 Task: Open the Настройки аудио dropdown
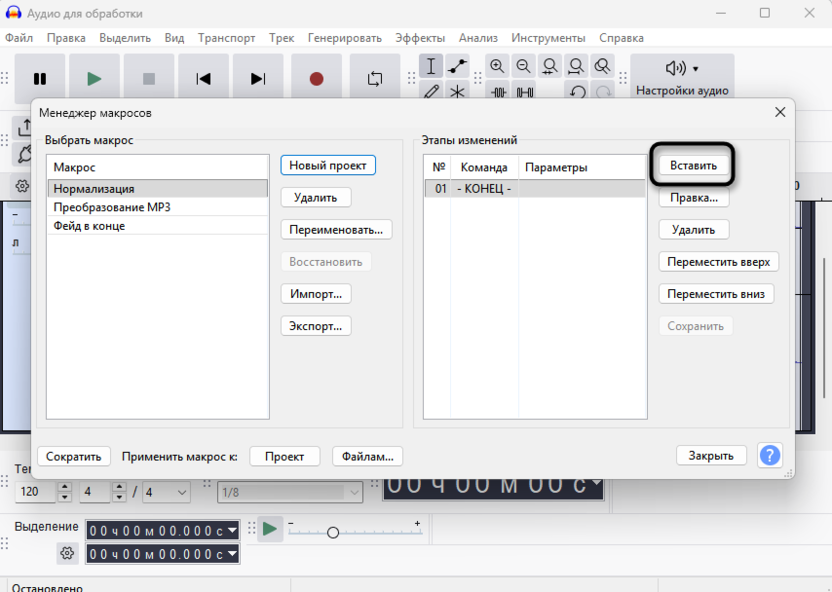click(x=682, y=78)
